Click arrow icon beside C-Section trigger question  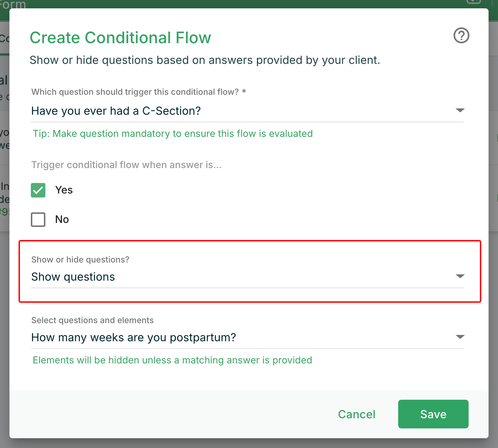pyautogui.click(x=460, y=110)
